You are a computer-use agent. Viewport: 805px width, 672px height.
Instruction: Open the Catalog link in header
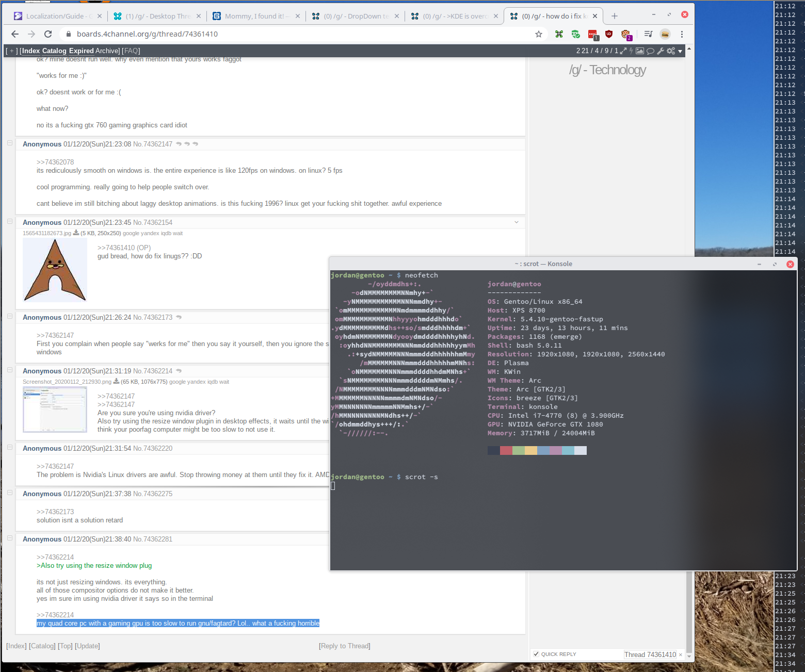[x=54, y=51]
